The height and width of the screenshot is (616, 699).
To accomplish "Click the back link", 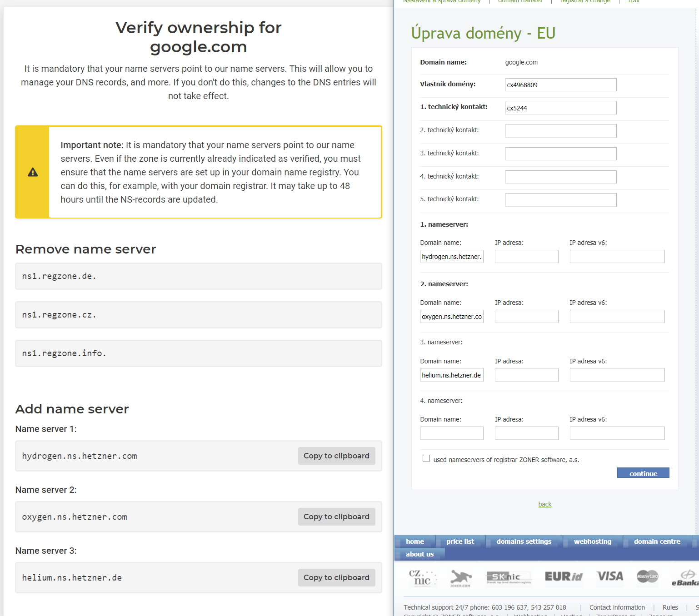I will pos(544,504).
